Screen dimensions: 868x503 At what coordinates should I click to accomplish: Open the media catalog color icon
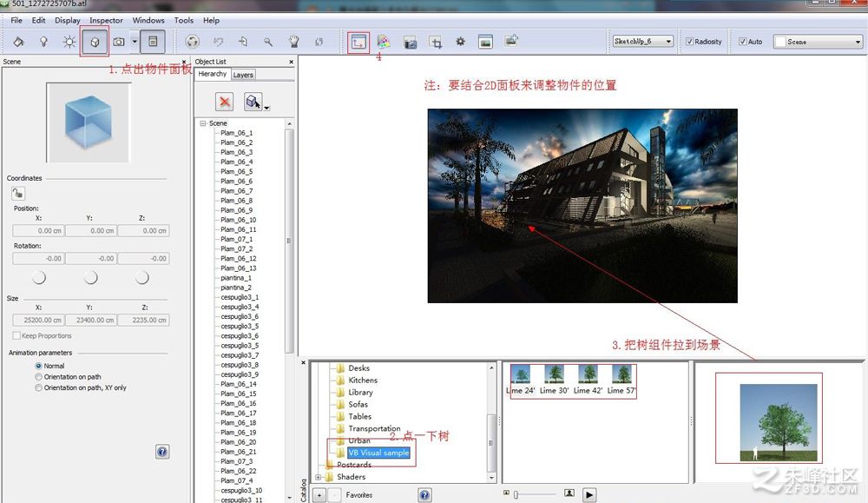point(383,42)
